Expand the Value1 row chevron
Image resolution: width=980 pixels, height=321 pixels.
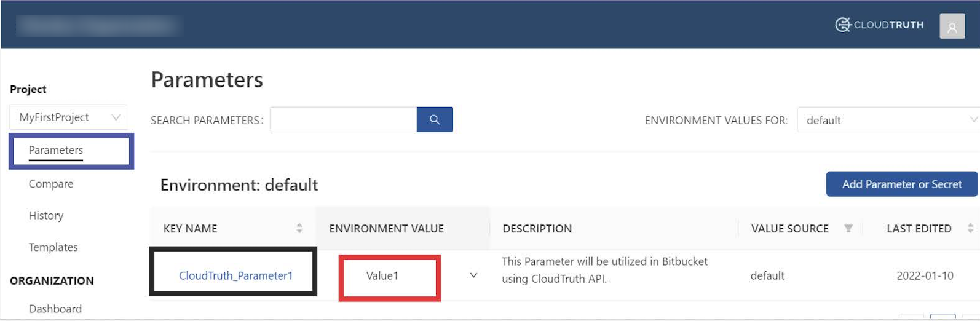(473, 275)
